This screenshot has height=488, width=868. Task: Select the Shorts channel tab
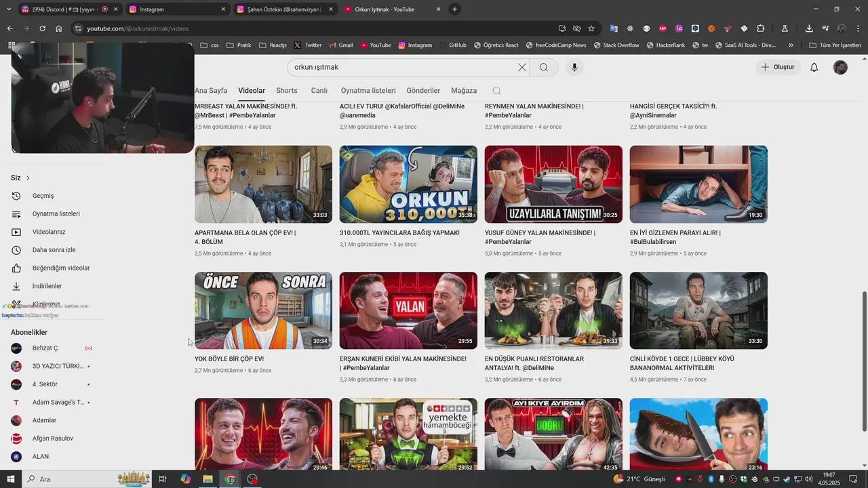click(x=287, y=91)
